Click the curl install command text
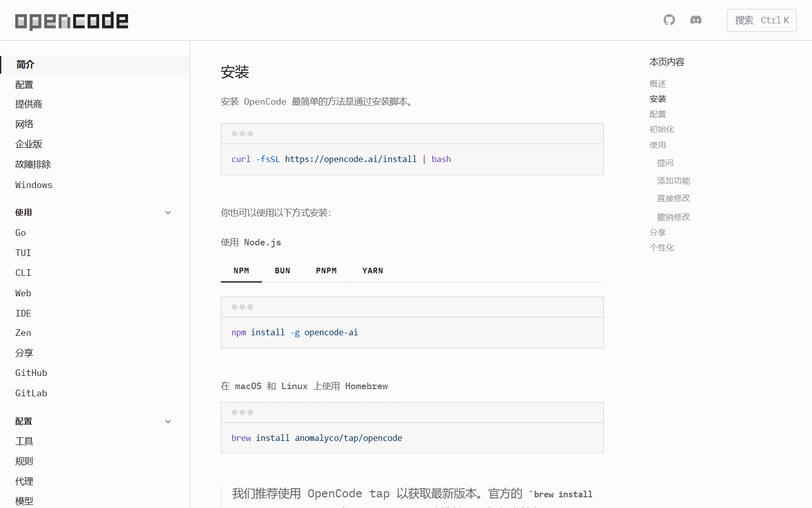Image resolution: width=812 pixels, height=508 pixels. (x=341, y=160)
